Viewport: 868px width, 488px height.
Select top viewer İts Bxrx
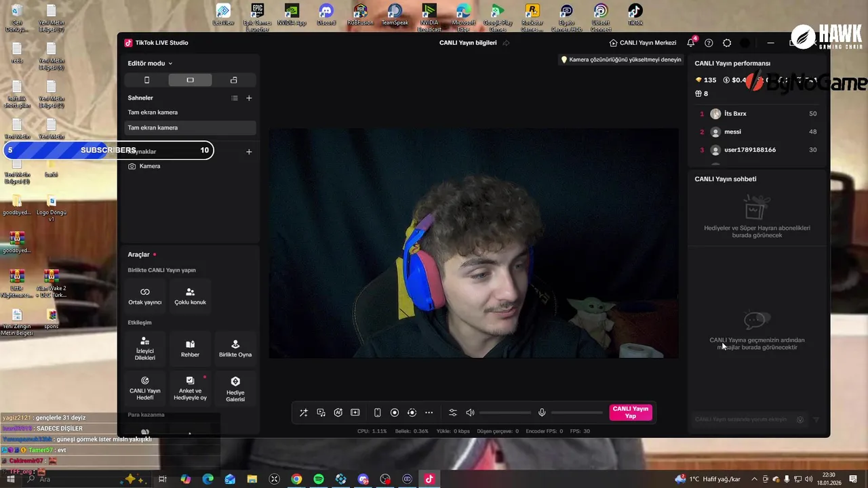758,114
